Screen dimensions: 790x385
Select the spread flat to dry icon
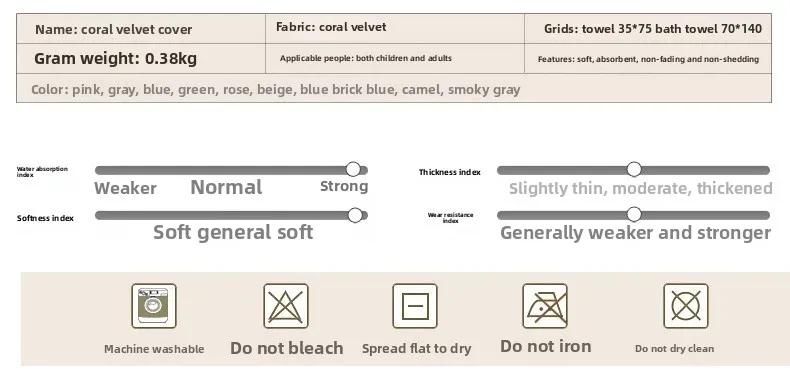[415, 306]
